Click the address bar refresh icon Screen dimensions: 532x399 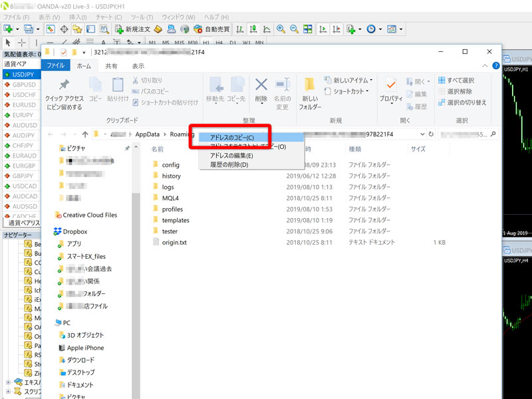pyautogui.click(x=431, y=134)
